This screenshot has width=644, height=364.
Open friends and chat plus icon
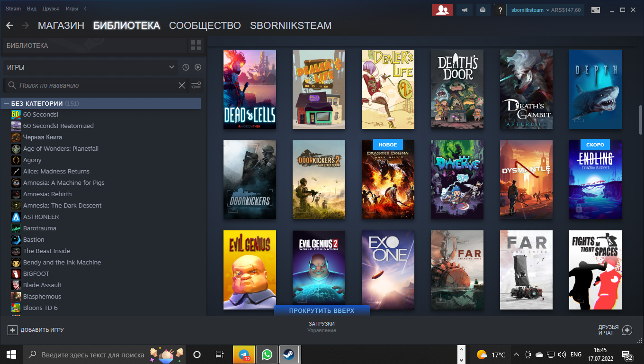click(x=627, y=330)
